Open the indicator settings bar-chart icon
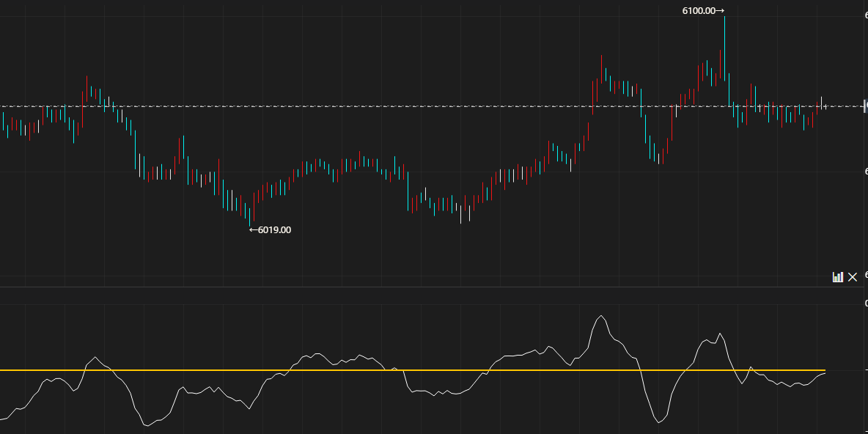The width and height of the screenshot is (868, 434). click(837, 276)
